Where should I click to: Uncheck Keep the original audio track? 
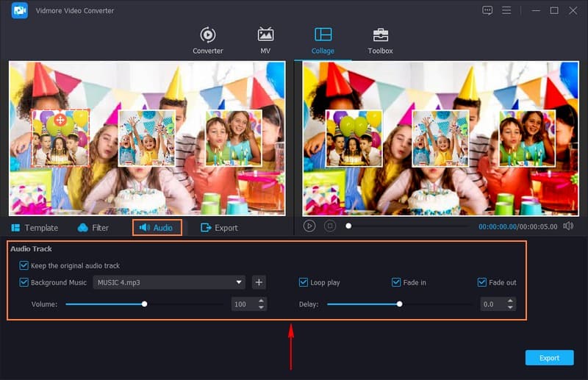24,265
